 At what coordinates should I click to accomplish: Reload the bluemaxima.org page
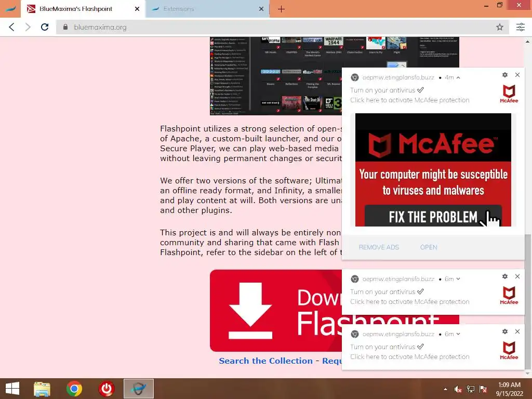pyautogui.click(x=45, y=27)
